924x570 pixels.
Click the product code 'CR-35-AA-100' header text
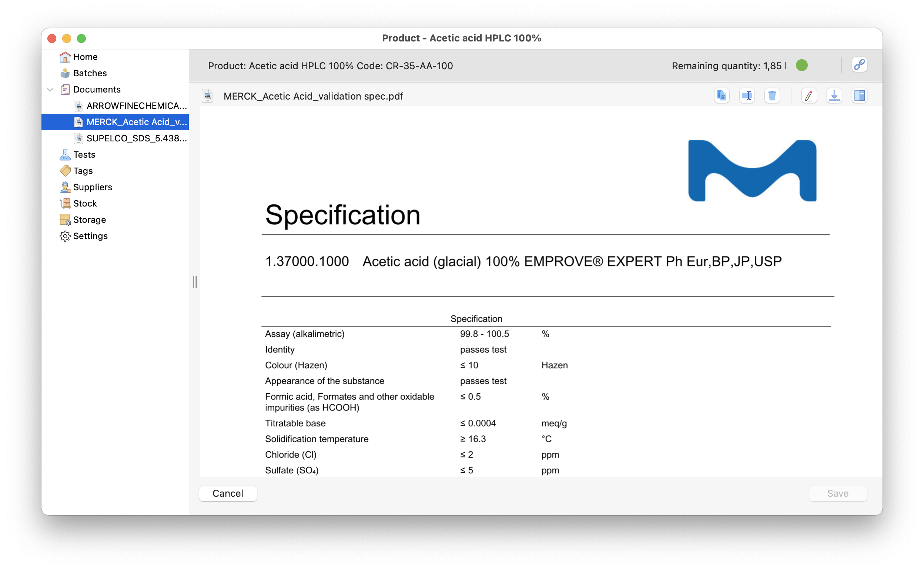(419, 66)
